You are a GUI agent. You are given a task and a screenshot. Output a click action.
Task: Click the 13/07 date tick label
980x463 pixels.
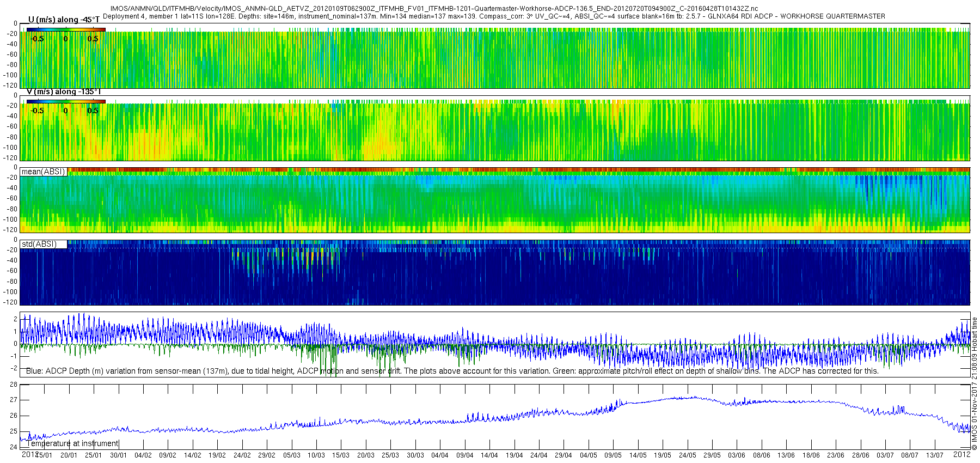pos(934,455)
